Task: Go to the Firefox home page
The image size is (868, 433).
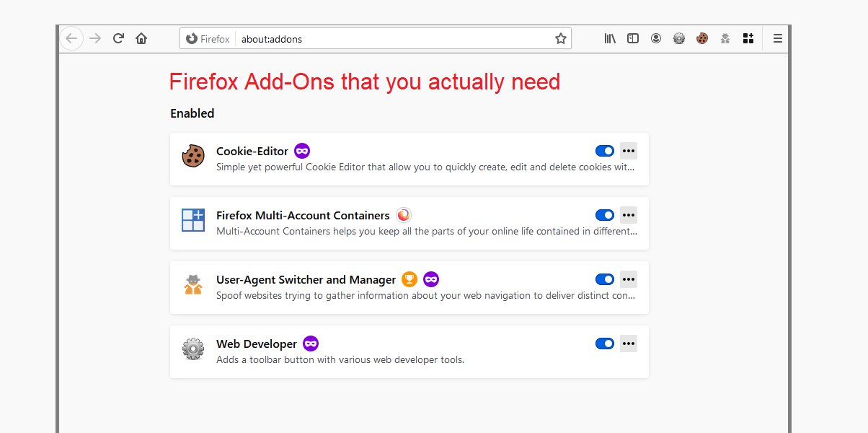Action: tap(141, 39)
